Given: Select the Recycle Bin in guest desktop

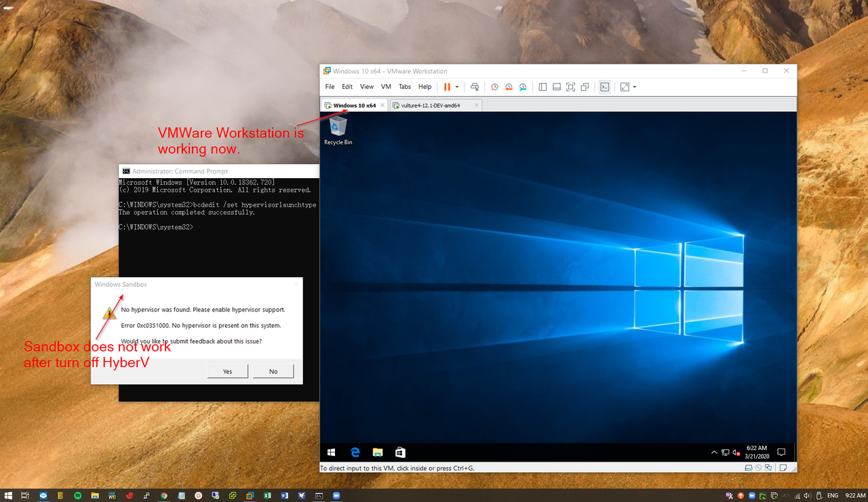Looking at the screenshot, I should [338, 131].
